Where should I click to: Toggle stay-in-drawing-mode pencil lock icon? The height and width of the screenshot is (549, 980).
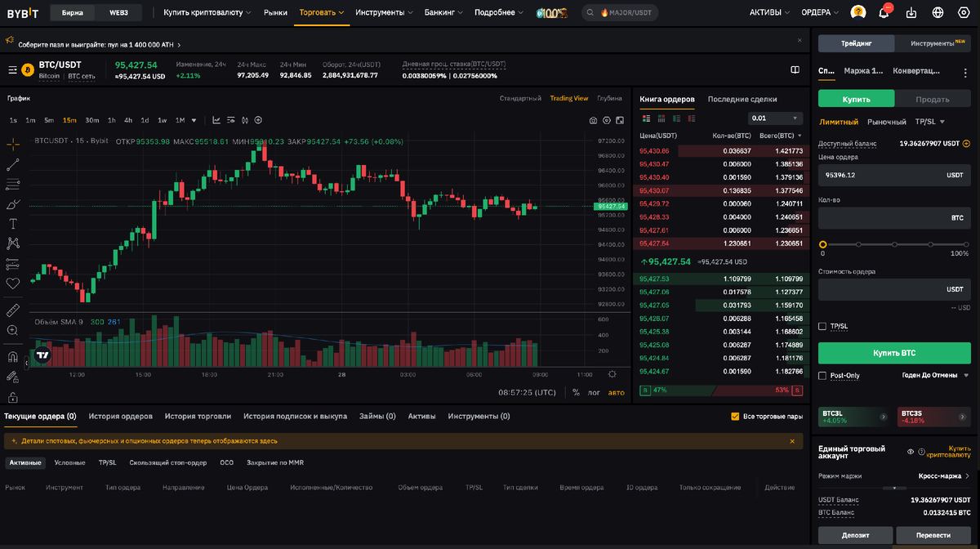click(13, 377)
